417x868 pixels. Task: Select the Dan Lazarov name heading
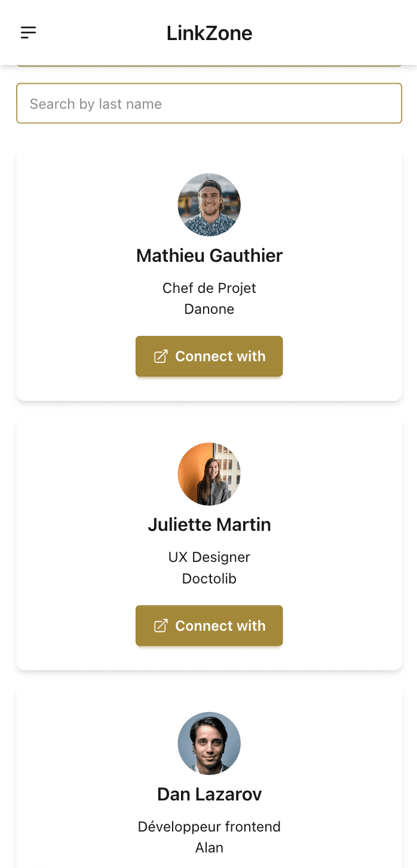click(x=209, y=794)
